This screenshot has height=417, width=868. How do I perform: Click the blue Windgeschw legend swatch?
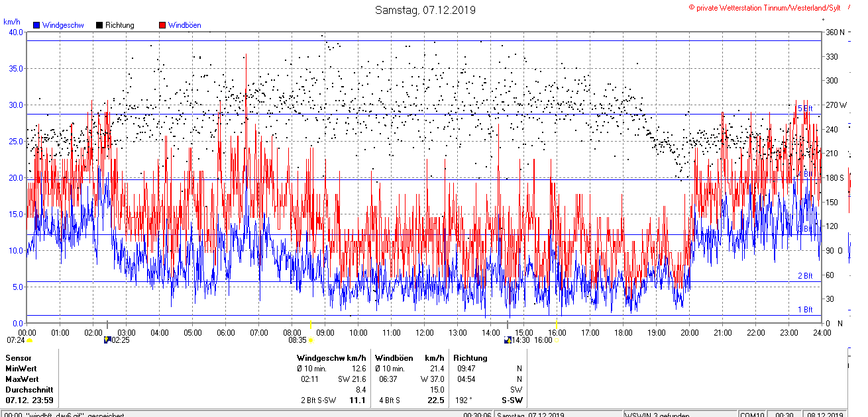click(36, 25)
